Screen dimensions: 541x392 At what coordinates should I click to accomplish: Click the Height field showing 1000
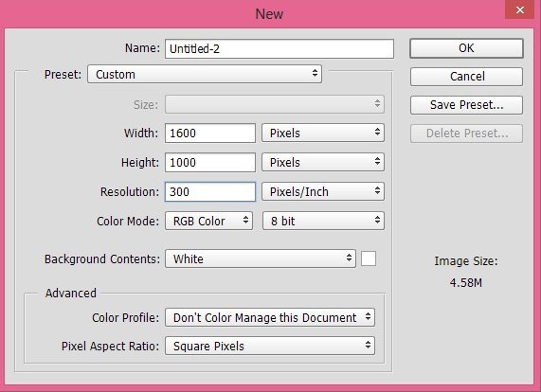pos(210,162)
